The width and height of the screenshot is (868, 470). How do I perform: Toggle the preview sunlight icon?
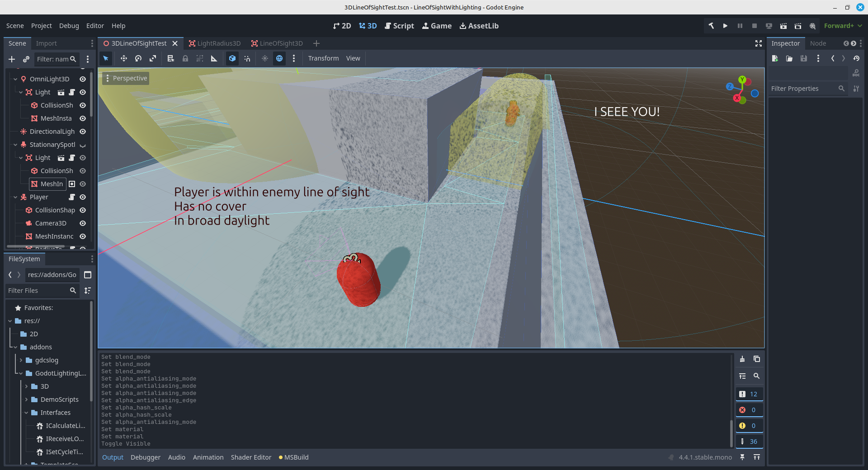[x=265, y=58]
